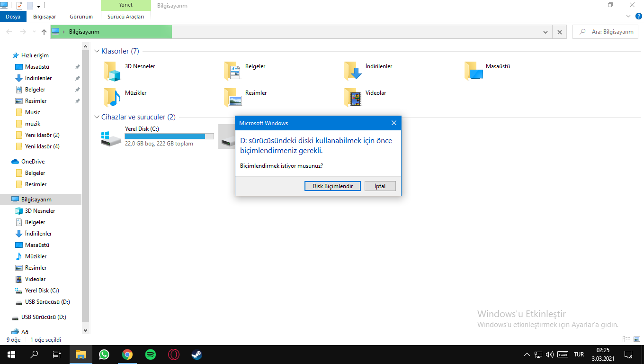Click the New folder icon in the title bar

coord(30,6)
